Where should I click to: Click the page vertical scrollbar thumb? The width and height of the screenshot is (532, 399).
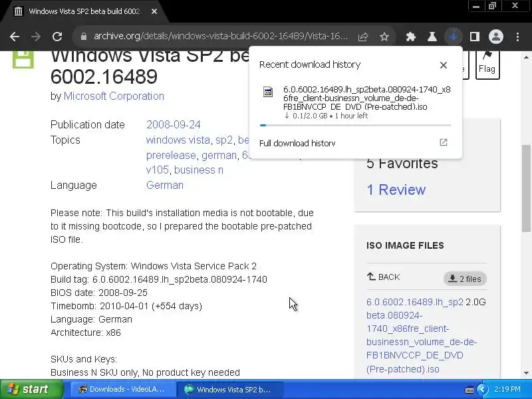(x=526, y=188)
